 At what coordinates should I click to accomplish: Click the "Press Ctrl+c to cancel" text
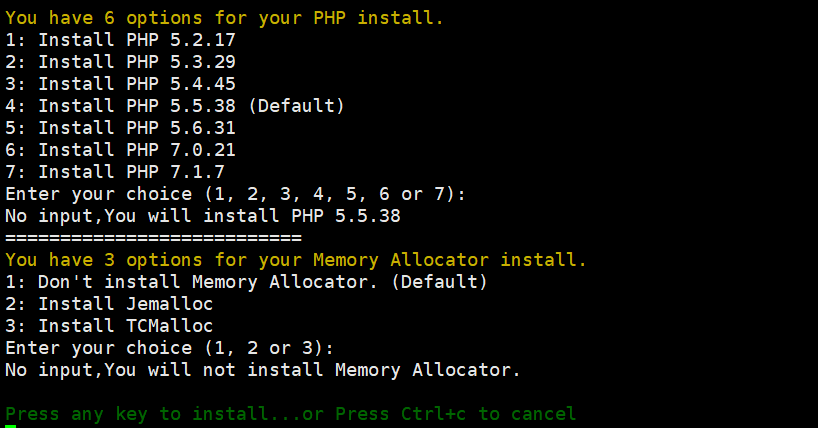(x=455, y=413)
